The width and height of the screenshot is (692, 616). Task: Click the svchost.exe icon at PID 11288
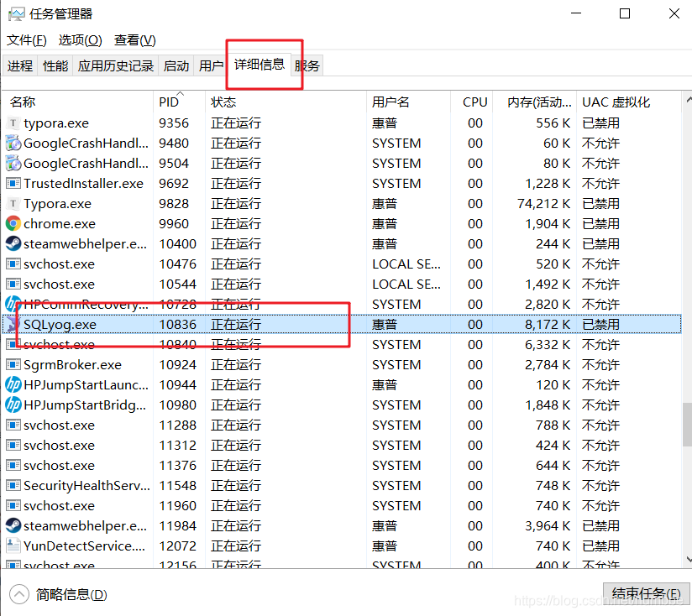pyautogui.click(x=13, y=425)
